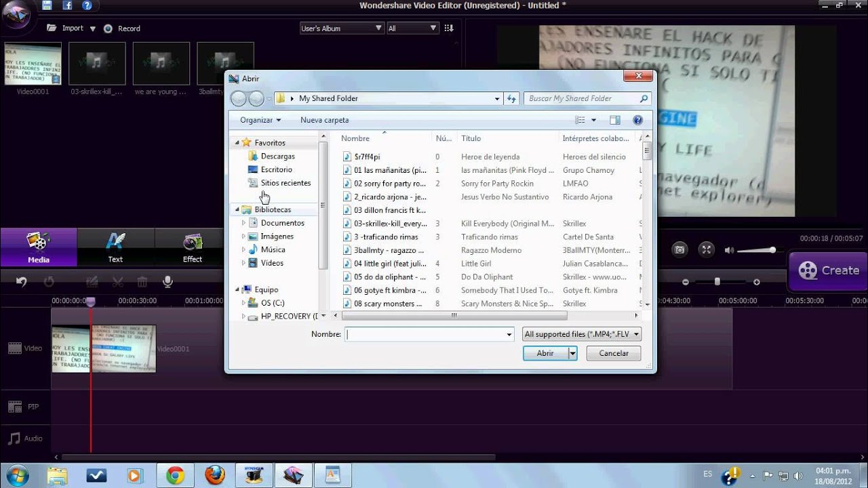Click the undo arrow in the timeline toolbar
The width and height of the screenshot is (868, 488).
click(x=21, y=282)
